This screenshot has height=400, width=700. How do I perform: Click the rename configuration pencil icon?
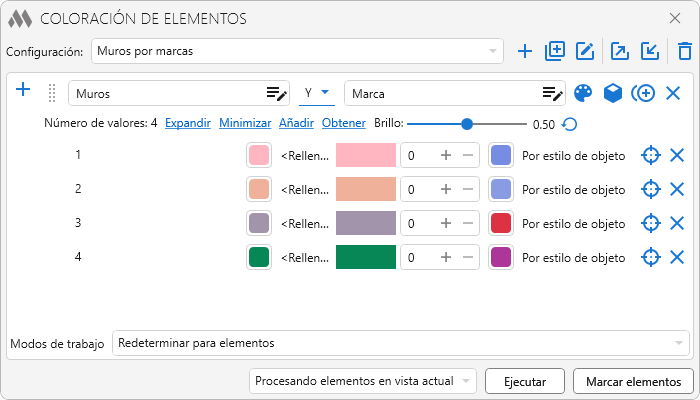[585, 51]
